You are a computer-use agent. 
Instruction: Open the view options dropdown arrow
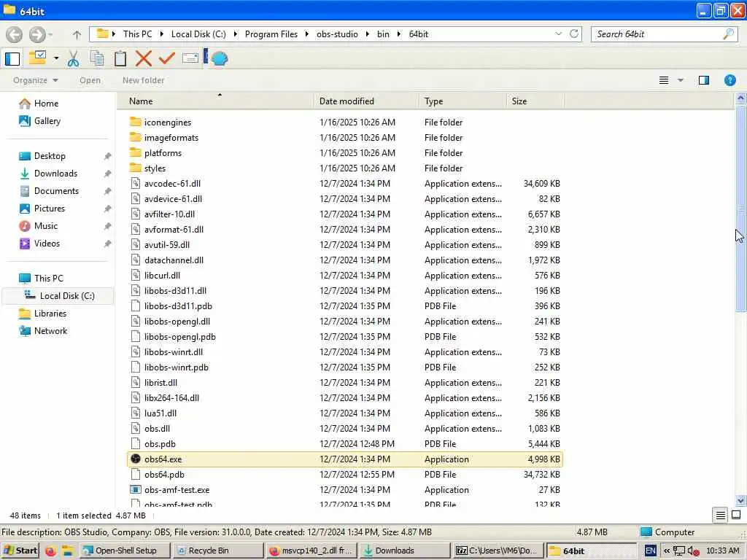[681, 80]
